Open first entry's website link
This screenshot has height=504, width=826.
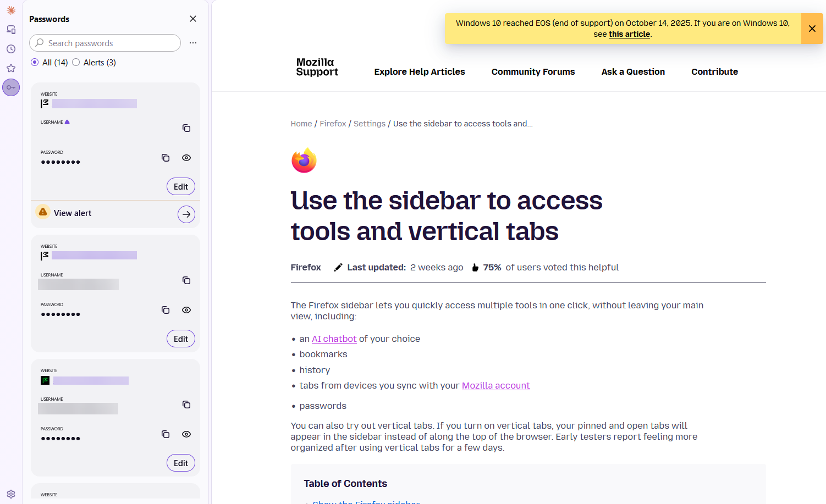click(x=94, y=103)
